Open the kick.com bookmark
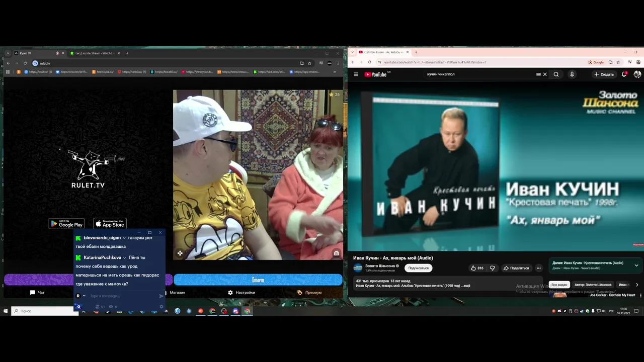The height and width of the screenshot is (362, 644). (269, 72)
